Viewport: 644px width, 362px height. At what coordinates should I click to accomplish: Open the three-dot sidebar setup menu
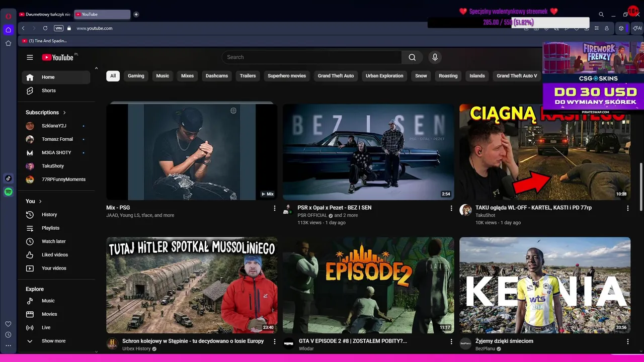tap(8, 346)
